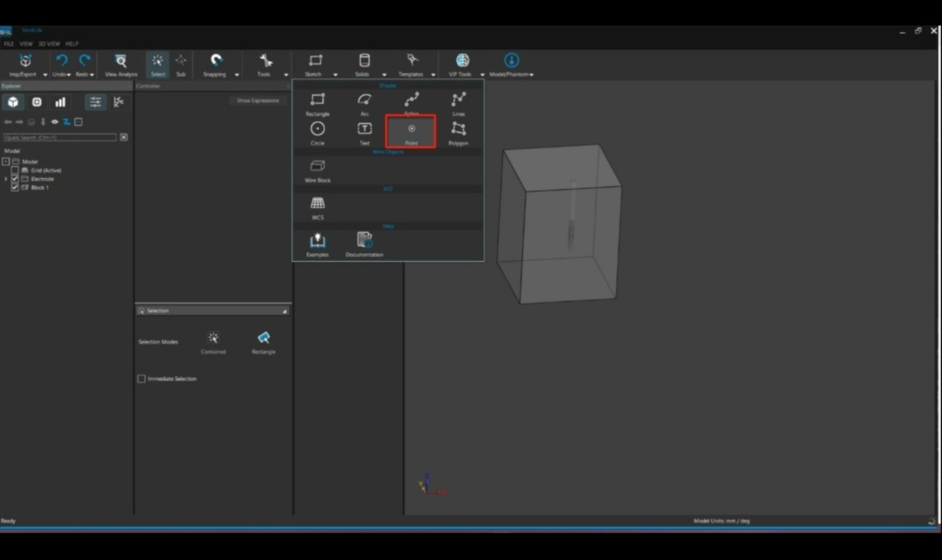The width and height of the screenshot is (942, 560).
Task: Click the Redo arrow icon
Action: tap(85, 61)
